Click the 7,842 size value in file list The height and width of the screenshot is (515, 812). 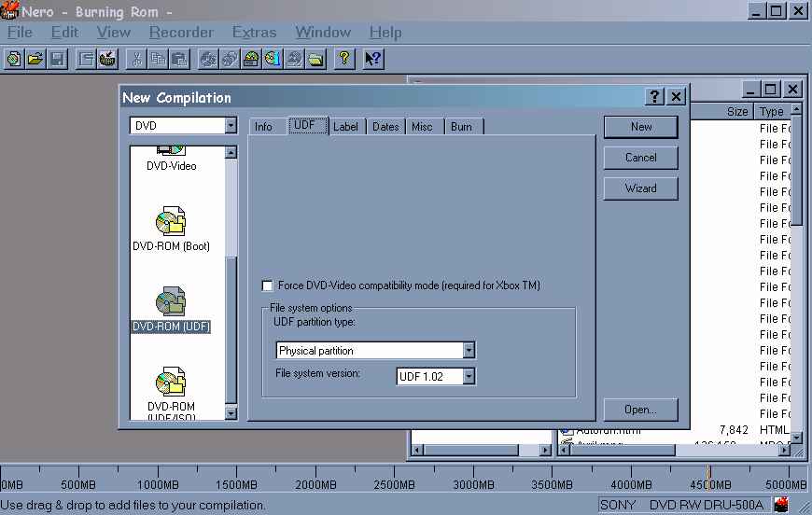(734, 430)
